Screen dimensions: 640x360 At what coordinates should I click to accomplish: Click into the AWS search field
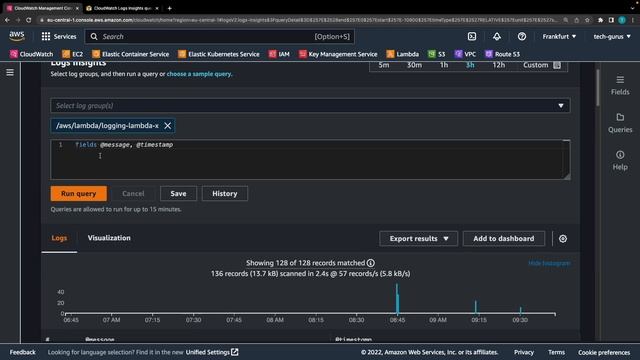[x=220, y=36]
